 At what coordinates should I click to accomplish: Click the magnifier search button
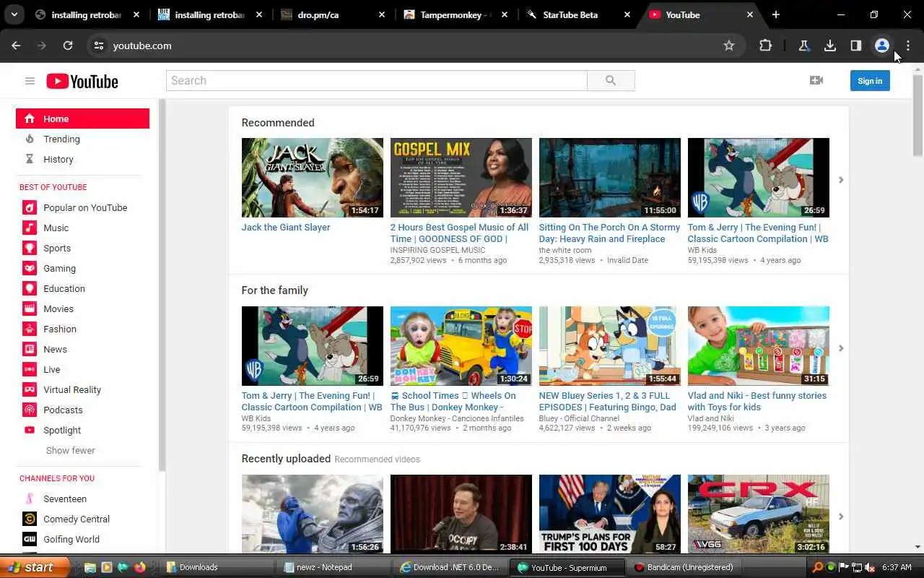611,80
